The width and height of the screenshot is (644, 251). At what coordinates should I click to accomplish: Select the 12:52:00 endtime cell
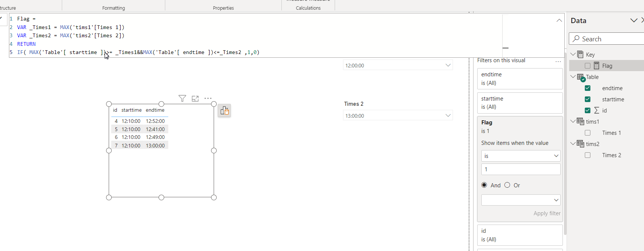pos(155,121)
